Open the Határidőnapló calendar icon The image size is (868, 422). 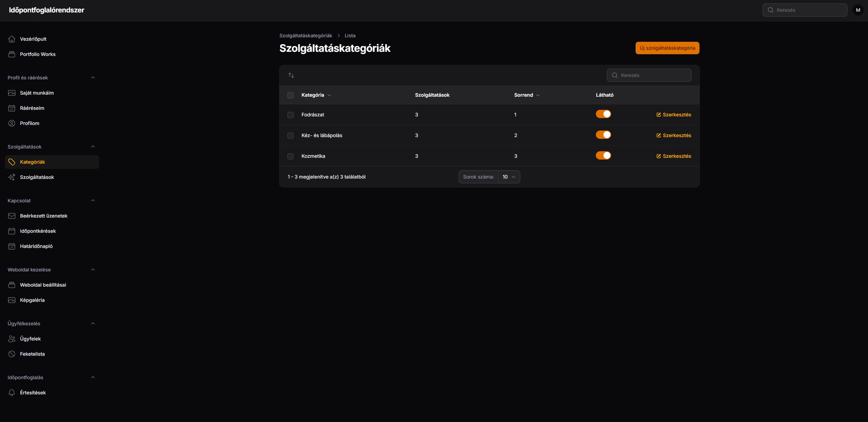coord(12,246)
